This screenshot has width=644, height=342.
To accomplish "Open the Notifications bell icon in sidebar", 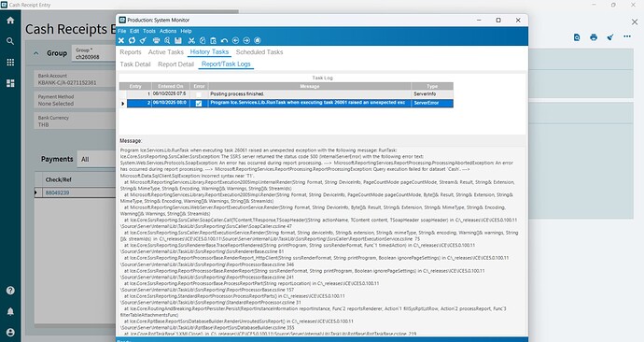I will [10, 311].
